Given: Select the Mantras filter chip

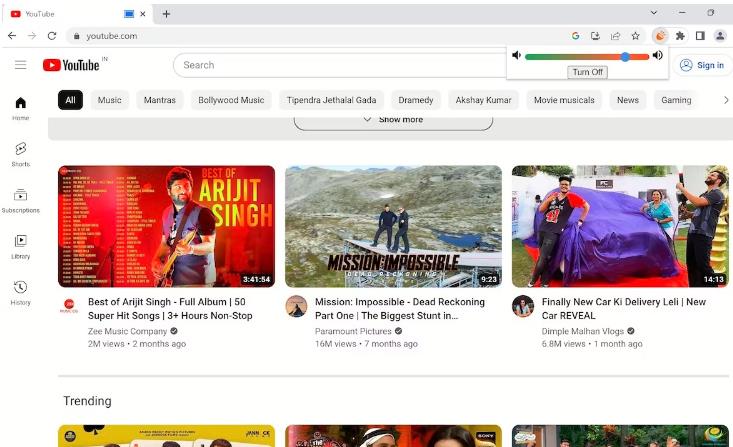Looking at the screenshot, I should pos(159,100).
